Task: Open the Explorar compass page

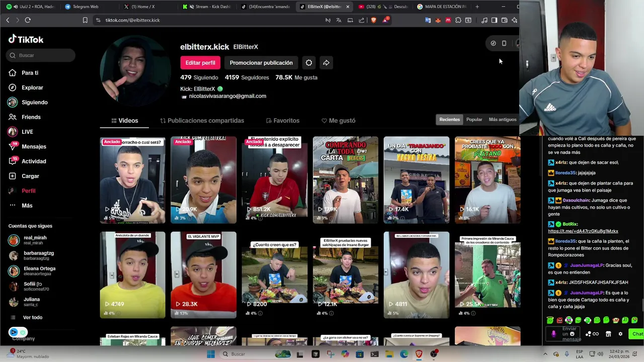Action: (32, 87)
